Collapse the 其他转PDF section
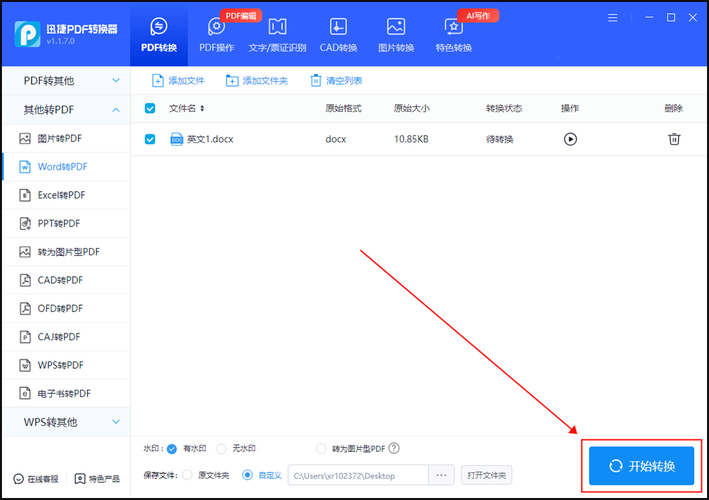 tap(66, 109)
